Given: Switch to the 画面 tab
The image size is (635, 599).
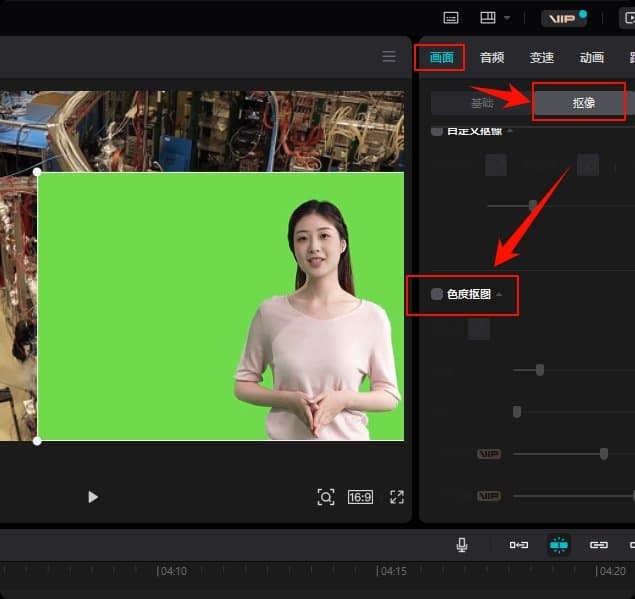Looking at the screenshot, I should [441, 57].
